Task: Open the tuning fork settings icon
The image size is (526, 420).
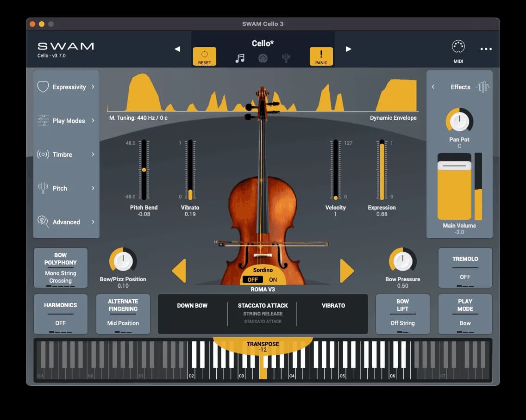Action: pos(286,58)
